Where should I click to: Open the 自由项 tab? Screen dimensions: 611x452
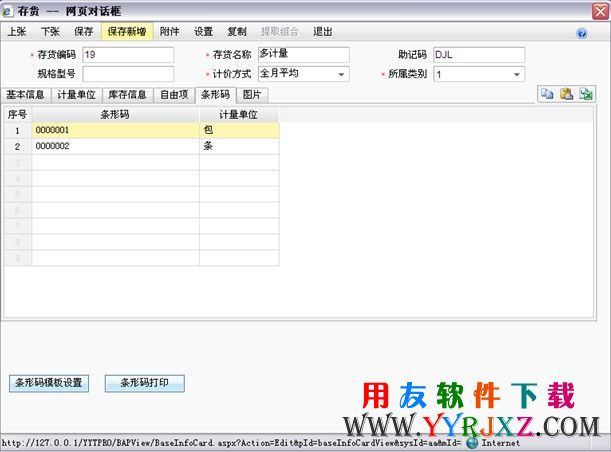click(x=174, y=95)
